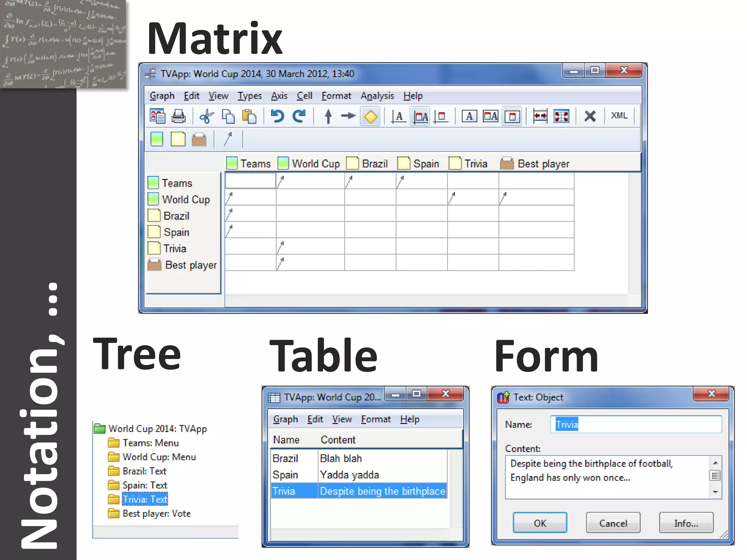Open Edit menu in the table window

tap(315, 419)
